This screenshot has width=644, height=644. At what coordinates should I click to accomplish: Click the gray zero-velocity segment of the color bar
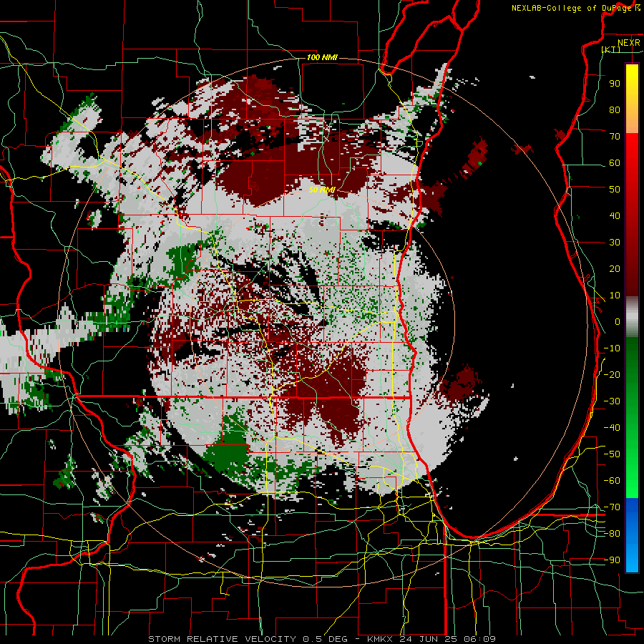pos(632,317)
